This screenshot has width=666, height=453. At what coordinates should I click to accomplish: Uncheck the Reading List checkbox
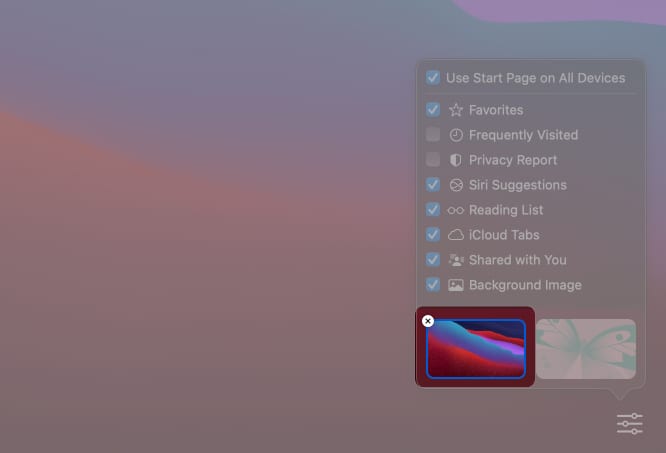tap(433, 210)
